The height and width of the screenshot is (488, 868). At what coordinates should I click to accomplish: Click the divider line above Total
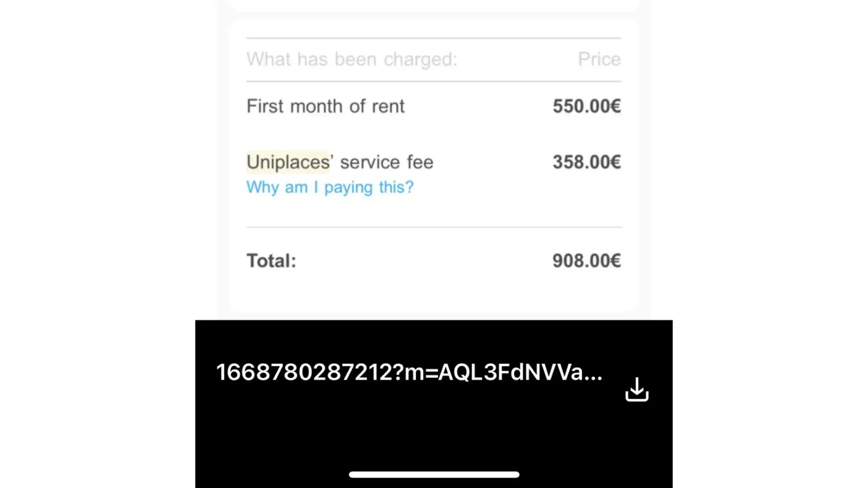tap(434, 227)
